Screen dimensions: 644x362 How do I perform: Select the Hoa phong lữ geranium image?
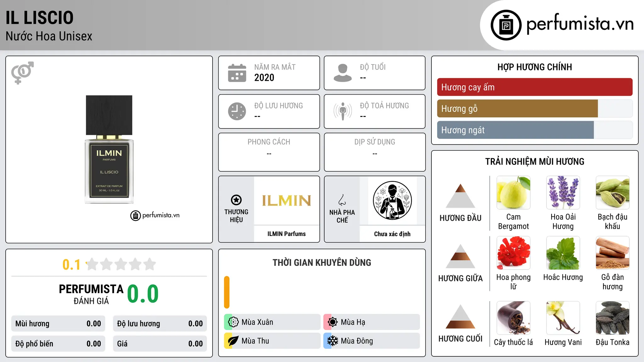click(514, 253)
